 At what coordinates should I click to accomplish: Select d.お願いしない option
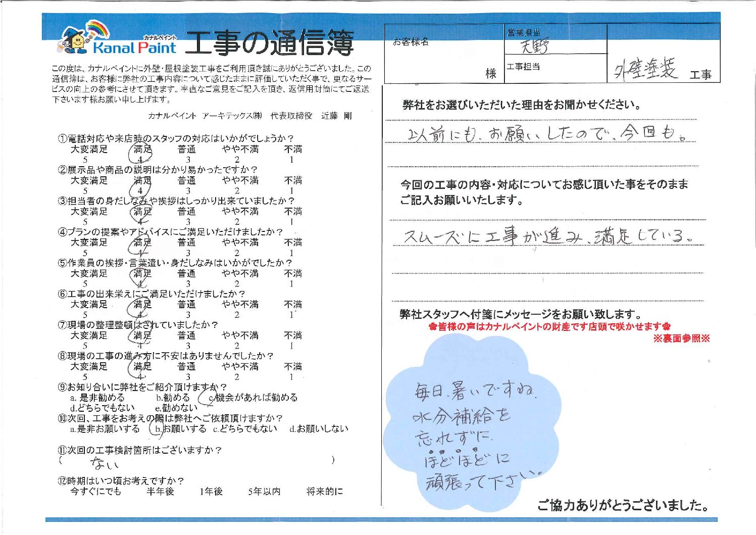(x=319, y=429)
